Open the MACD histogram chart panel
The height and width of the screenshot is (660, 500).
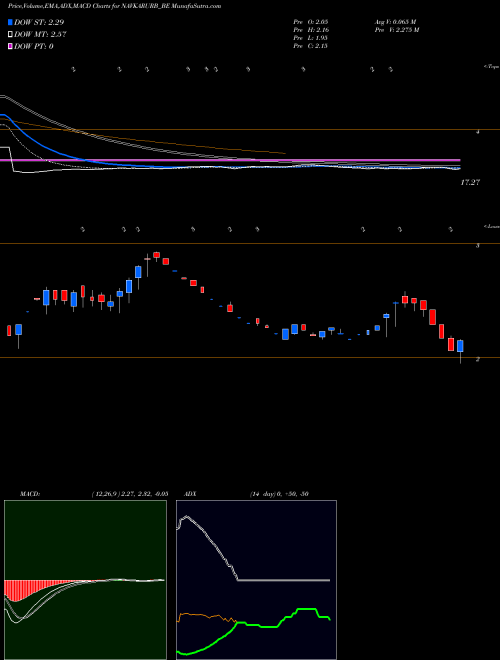pyautogui.click(x=85, y=580)
